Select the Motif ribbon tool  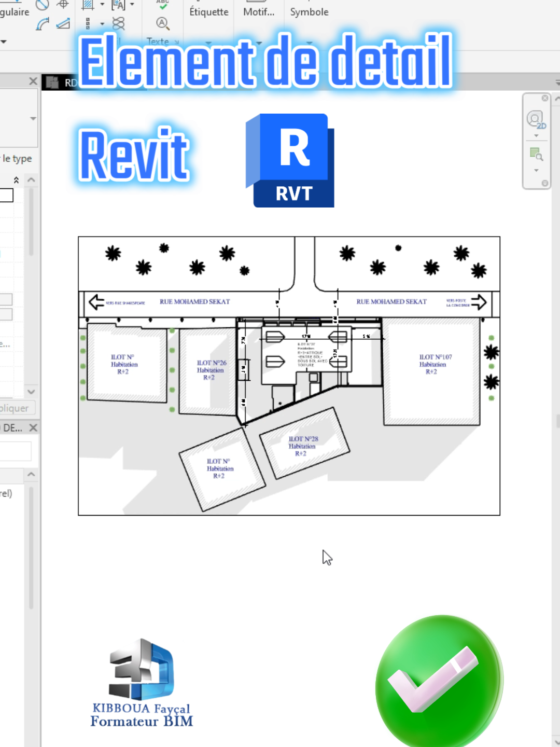coord(259,12)
